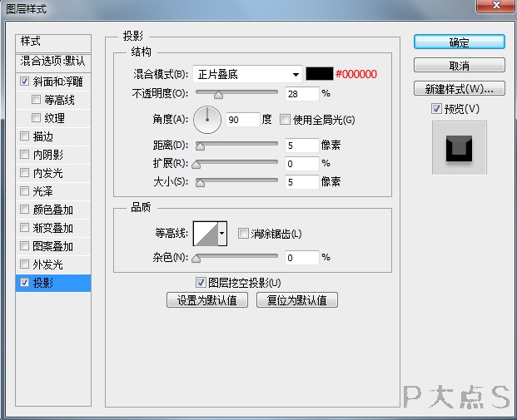Enable the 内阴影 style checkbox
Screen dimensions: 517x420
[25, 154]
